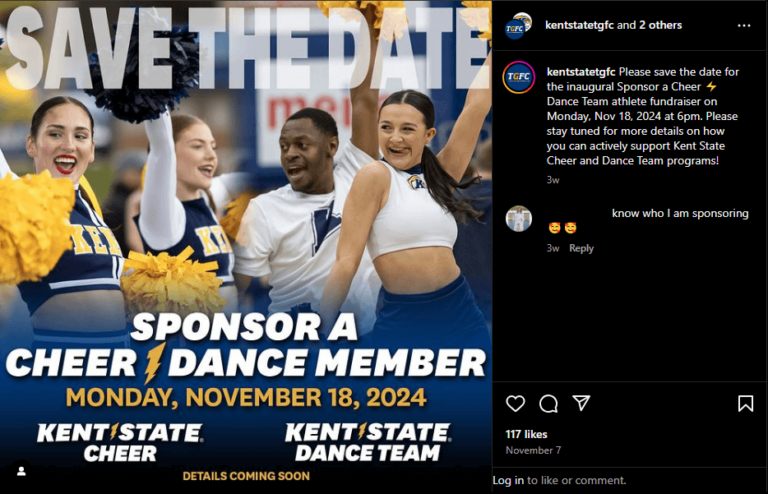
Task: Open the commenter's profile picture
Action: pyautogui.click(x=518, y=218)
